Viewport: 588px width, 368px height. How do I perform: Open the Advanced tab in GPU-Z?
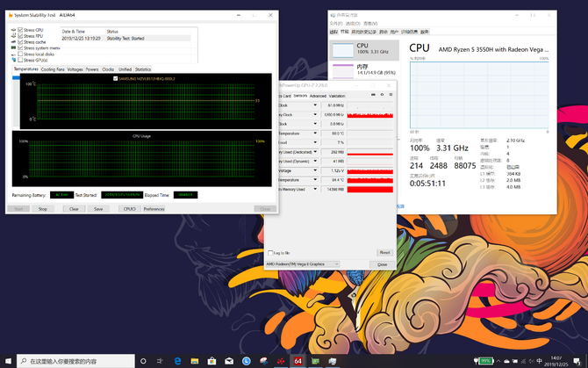pos(318,96)
